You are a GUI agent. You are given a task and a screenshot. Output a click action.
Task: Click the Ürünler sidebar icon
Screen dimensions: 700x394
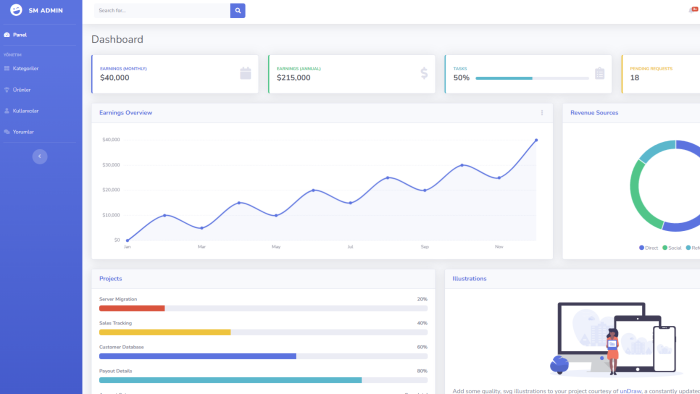pyautogui.click(x=7, y=90)
